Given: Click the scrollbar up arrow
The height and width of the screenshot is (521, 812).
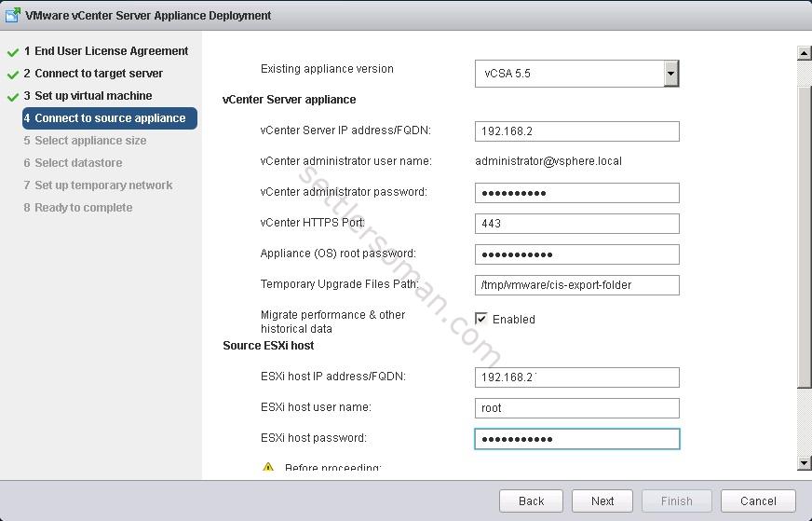Looking at the screenshot, I should [x=804, y=52].
